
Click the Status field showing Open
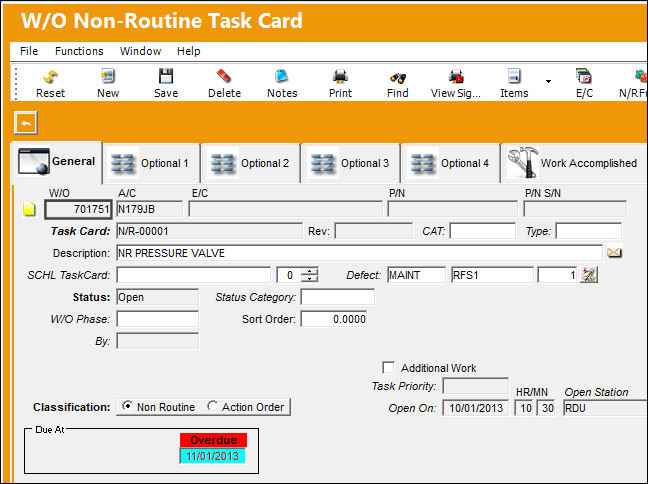tap(157, 297)
